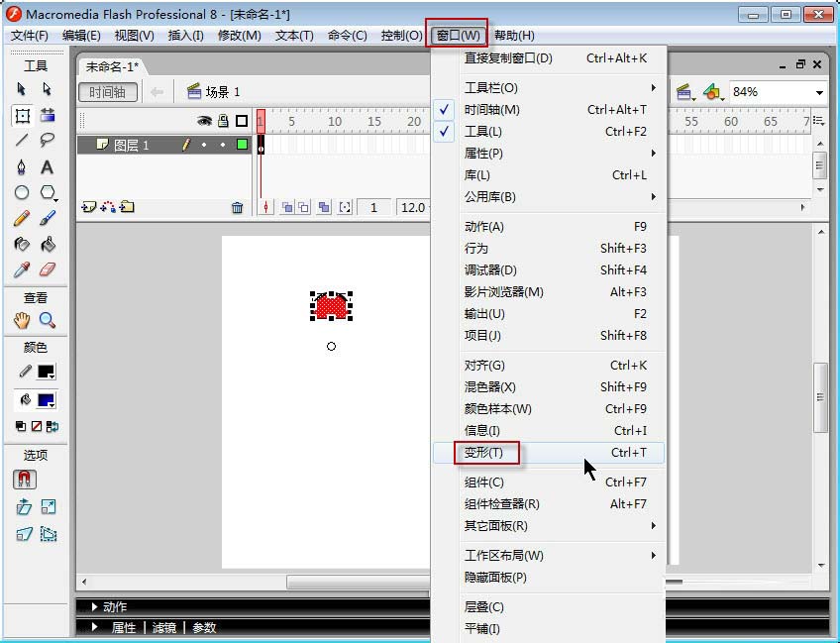The height and width of the screenshot is (643, 840).
Task: Choose 变形(T) from the Window menu
Action: point(549,453)
